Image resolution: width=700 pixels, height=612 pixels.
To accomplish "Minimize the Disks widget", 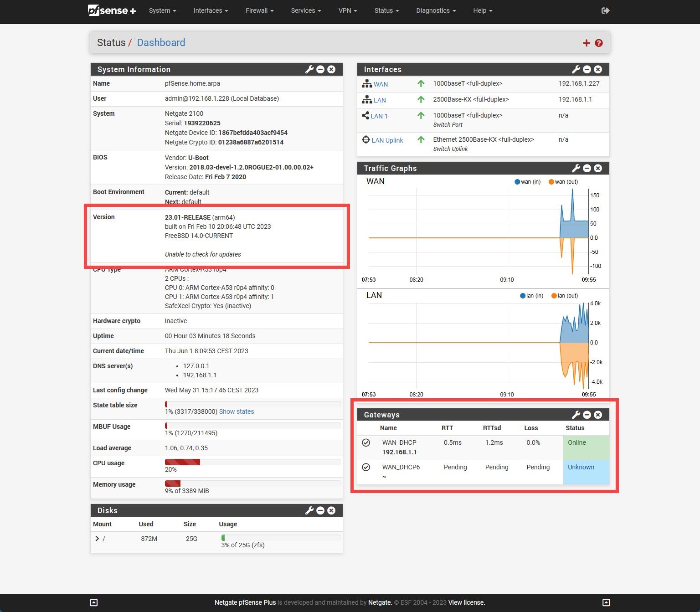I will 320,510.
